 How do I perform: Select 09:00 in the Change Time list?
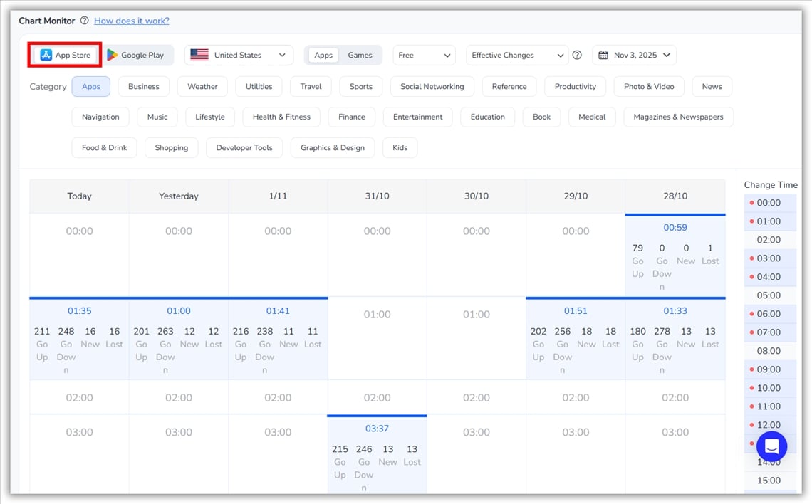pyautogui.click(x=769, y=369)
